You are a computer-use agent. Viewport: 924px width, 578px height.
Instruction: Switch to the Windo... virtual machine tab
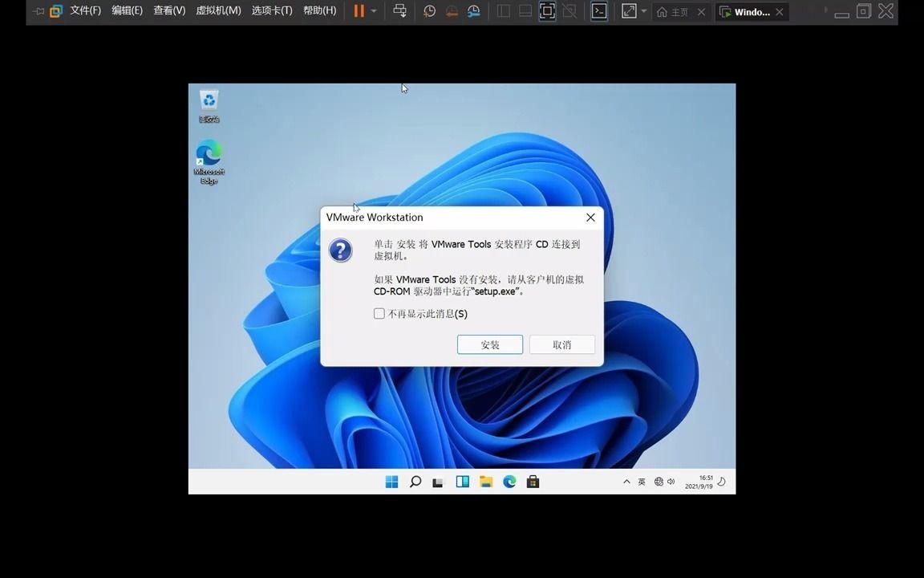click(745, 12)
